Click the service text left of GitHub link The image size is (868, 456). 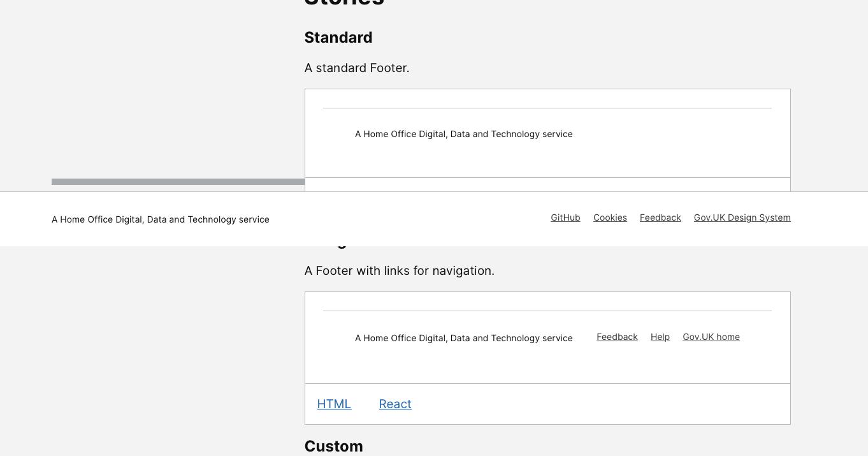click(161, 219)
